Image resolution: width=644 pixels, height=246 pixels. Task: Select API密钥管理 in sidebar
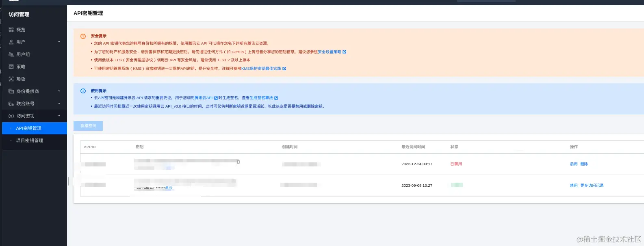click(x=35, y=128)
